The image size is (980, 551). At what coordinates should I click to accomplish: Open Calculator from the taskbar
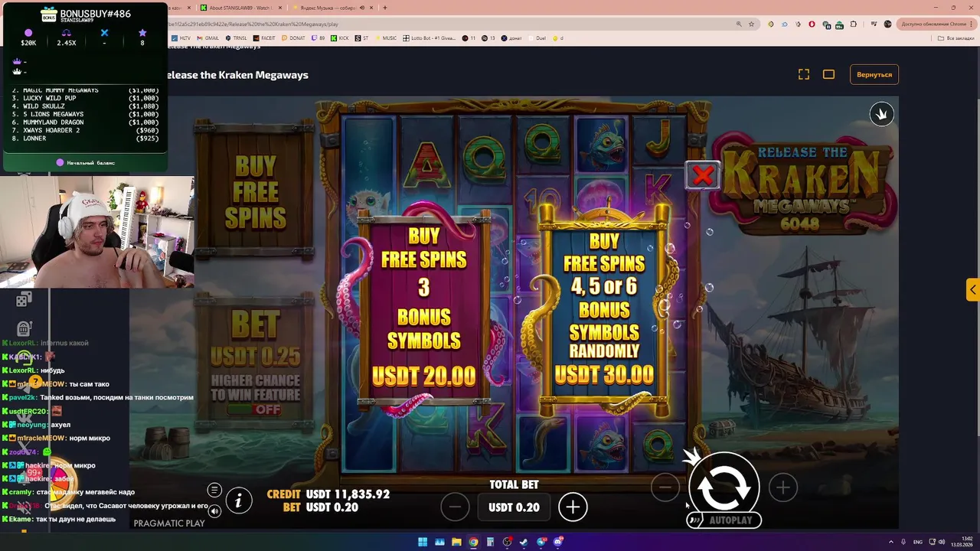[x=490, y=542]
